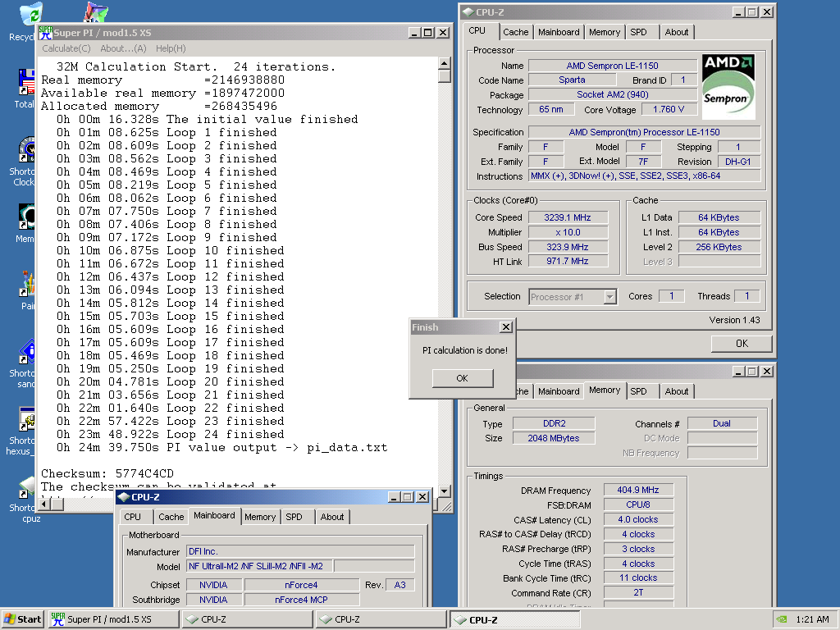Viewport: 840px width, 630px height.
Task: Select the Shortcut to hexus desktop icon
Action: click(x=27, y=419)
